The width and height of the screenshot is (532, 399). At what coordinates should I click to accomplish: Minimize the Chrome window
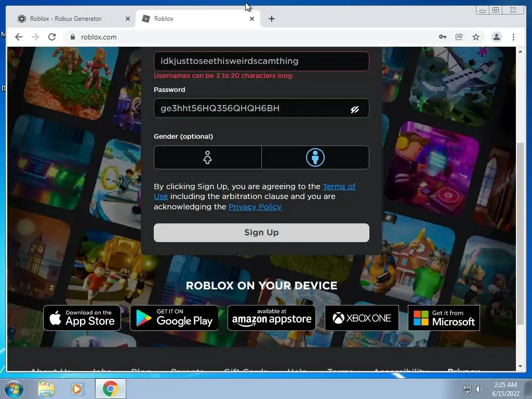click(482, 10)
